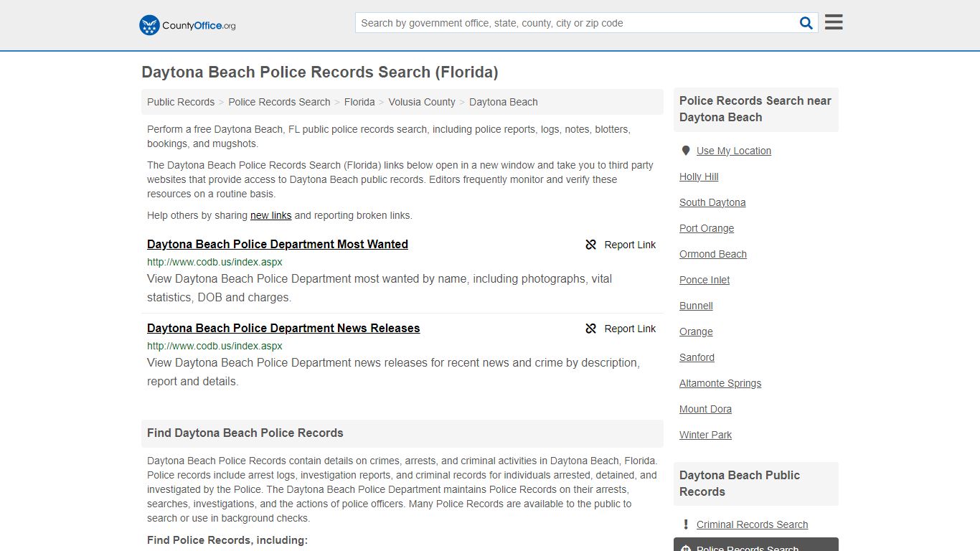Screen dimensions: 980x551
Task: Go to Public Records breadcrumb
Action: pos(181,102)
